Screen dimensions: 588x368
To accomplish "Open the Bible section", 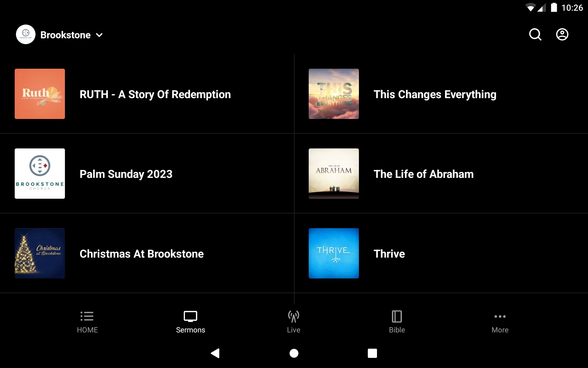I will [x=397, y=322].
